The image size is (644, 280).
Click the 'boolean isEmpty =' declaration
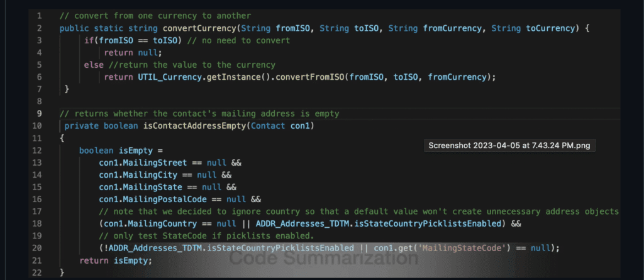121,150
